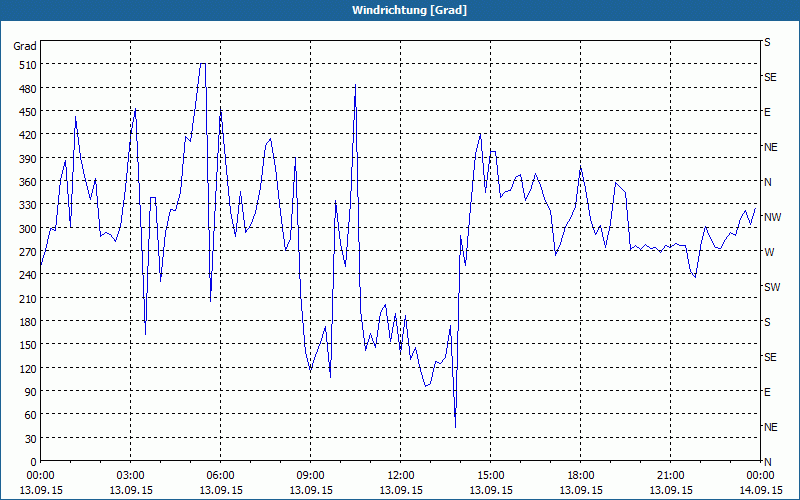Select the SW compass label on the right axis
The width and height of the screenshot is (800, 500).
(772, 287)
